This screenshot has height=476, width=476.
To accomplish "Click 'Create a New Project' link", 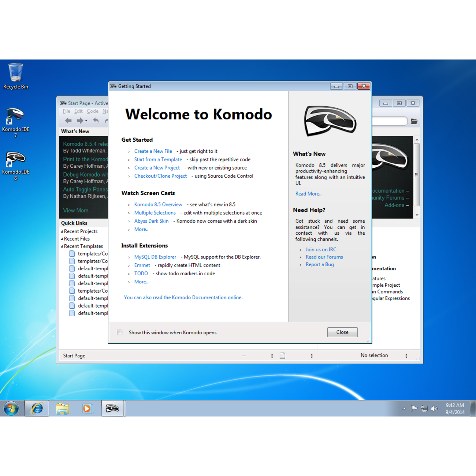I will pyautogui.click(x=157, y=168).
